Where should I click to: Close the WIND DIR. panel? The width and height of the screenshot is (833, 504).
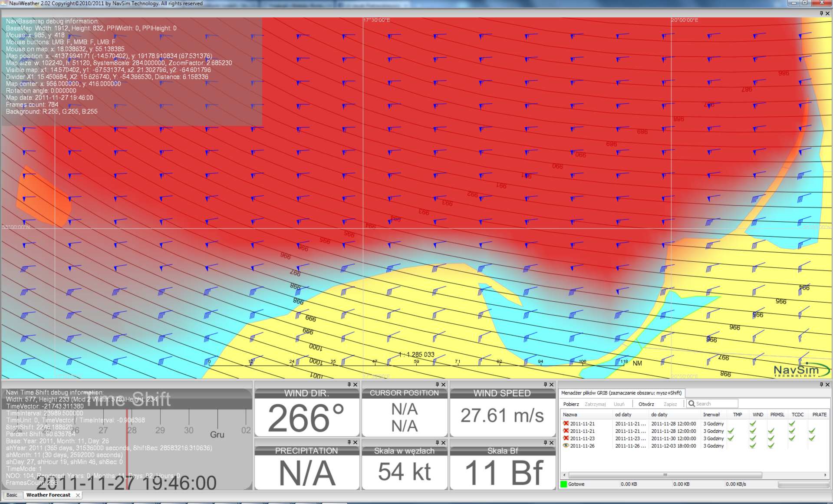click(355, 385)
